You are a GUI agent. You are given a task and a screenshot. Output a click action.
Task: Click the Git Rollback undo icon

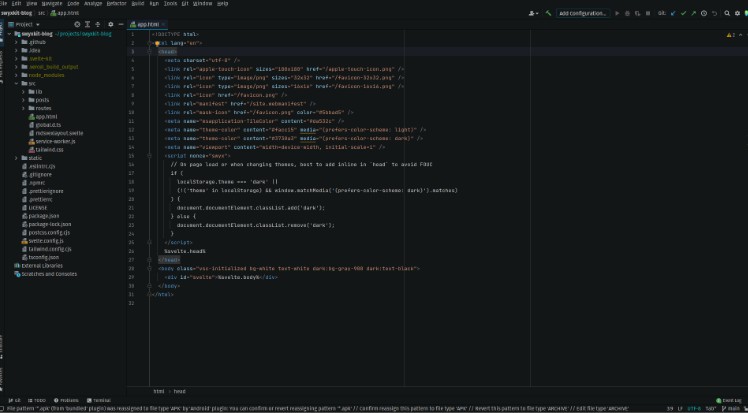click(x=714, y=13)
